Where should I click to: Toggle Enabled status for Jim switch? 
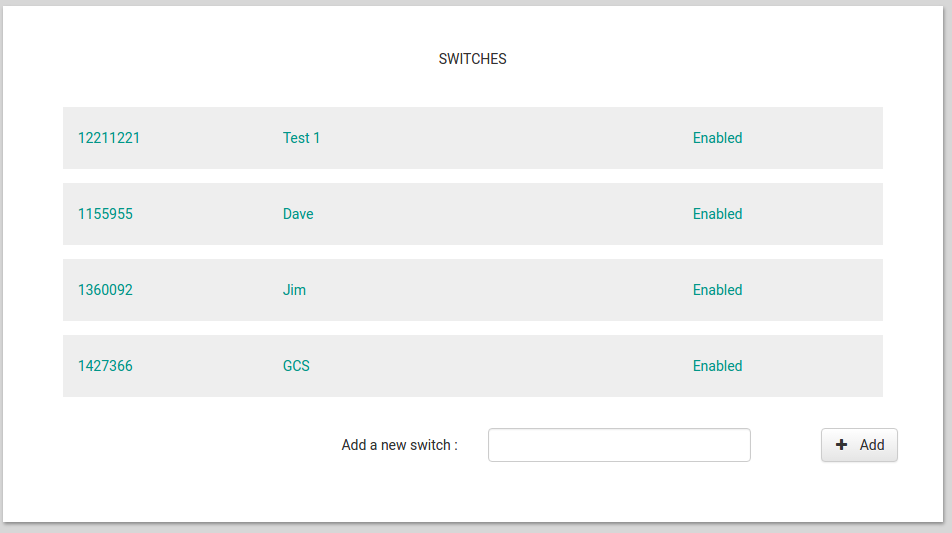pos(717,290)
